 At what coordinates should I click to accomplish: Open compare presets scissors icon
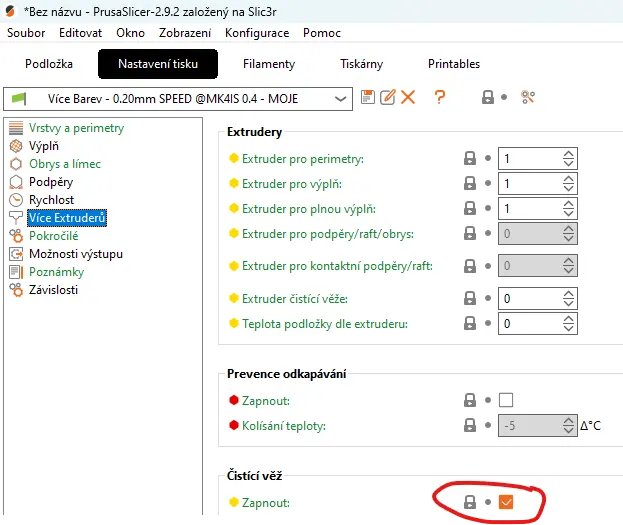coord(528,97)
